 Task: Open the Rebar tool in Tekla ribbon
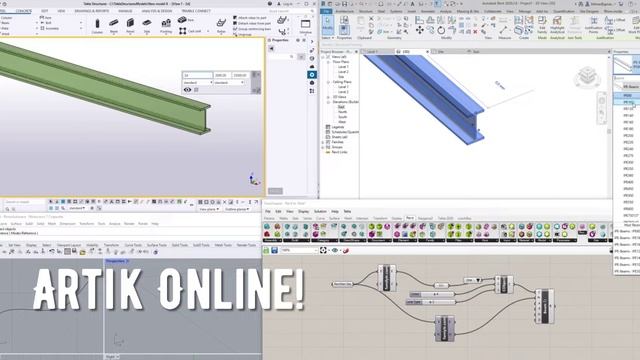pyautogui.click(x=221, y=25)
